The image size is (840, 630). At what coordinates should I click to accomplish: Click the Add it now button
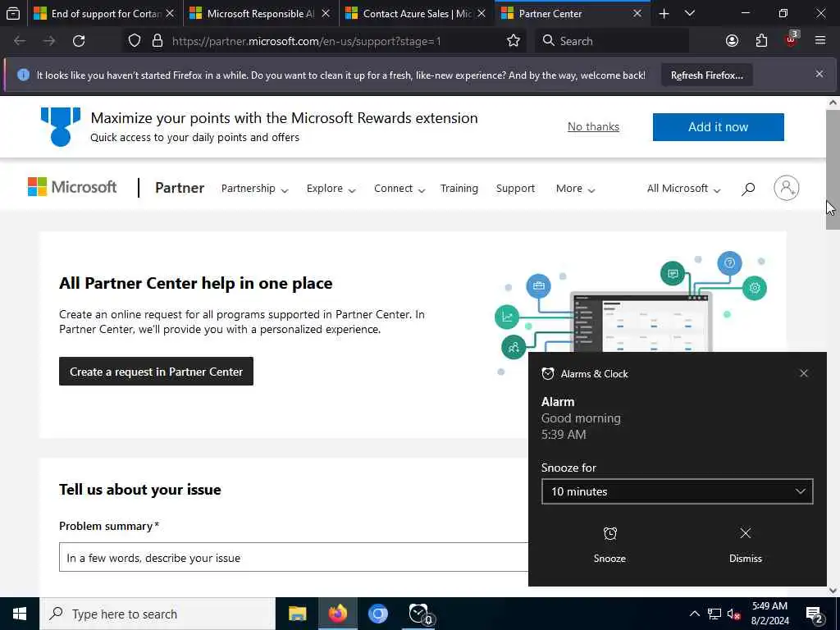tap(718, 127)
